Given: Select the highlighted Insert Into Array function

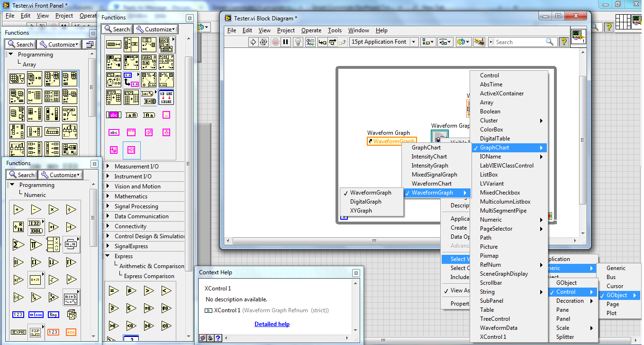Looking at the screenshot, I should (x=70, y=79).
